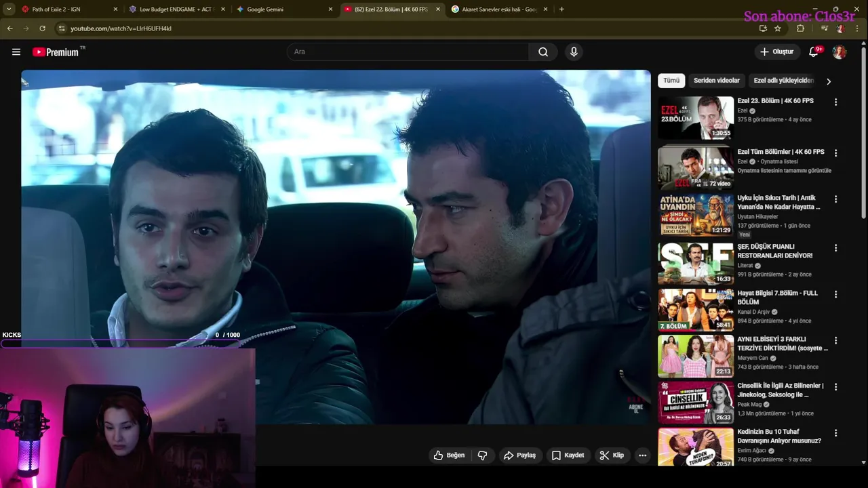The height and width of the screenshot is (488, 868).
Task: Like the video with the Beğen button
Action: tap(450, 455)
